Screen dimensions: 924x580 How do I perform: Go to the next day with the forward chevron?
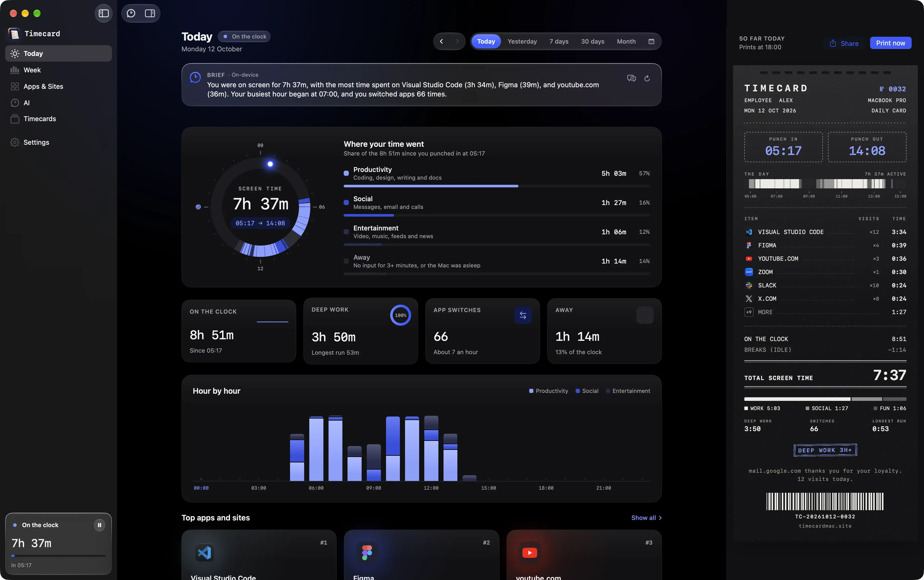(x=457, y=41)
